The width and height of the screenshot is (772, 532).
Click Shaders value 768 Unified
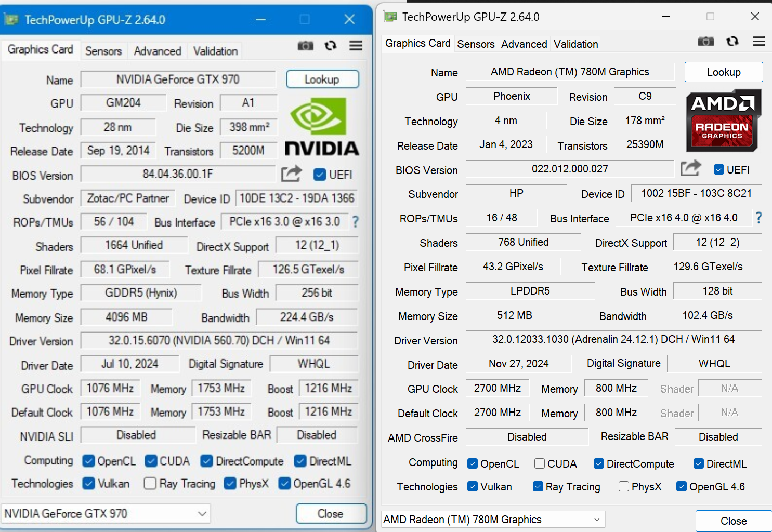(523, 242)
